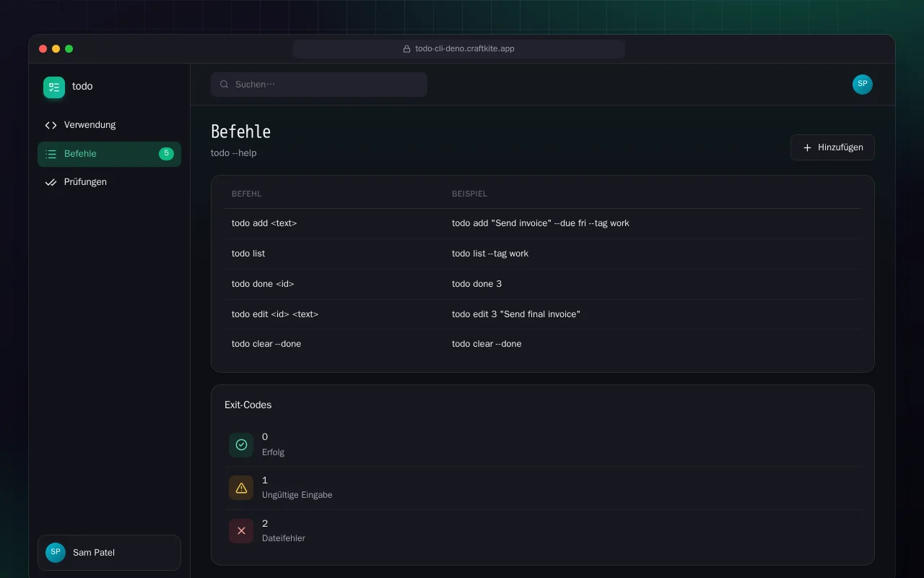Click the Sam Patel avatar in sidebar
924x578 pixels.
(56, 553)
